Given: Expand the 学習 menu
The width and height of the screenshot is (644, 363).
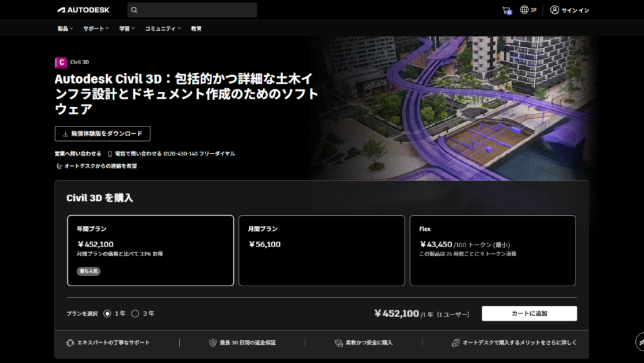Looking at the screenshot, I should point(127,29).
